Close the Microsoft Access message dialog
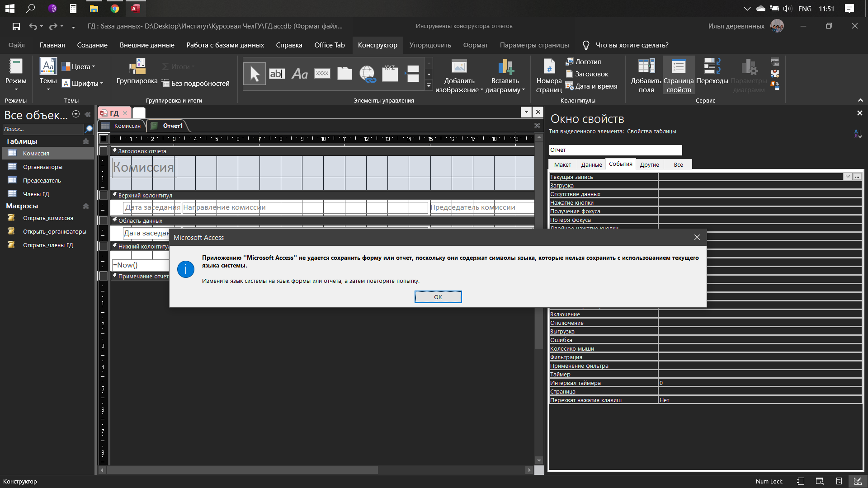Viewport: 868px width, 488px height. (x=697, y=238)
